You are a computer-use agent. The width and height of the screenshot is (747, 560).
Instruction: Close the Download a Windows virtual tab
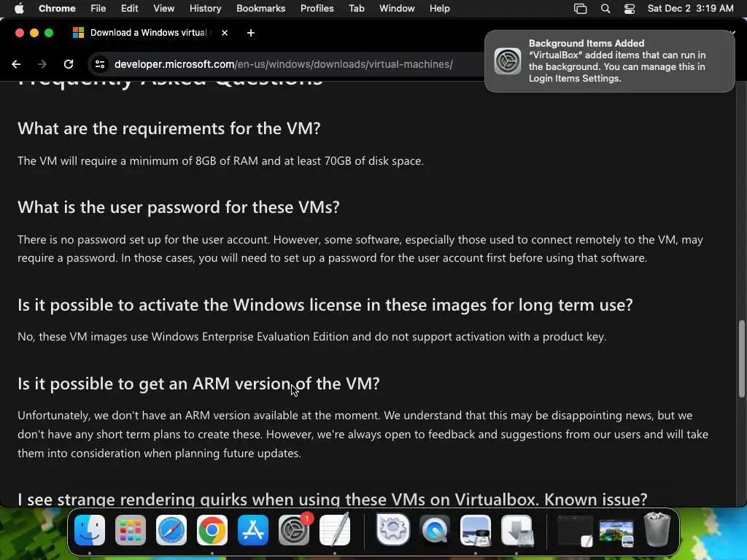coord(225,33)
